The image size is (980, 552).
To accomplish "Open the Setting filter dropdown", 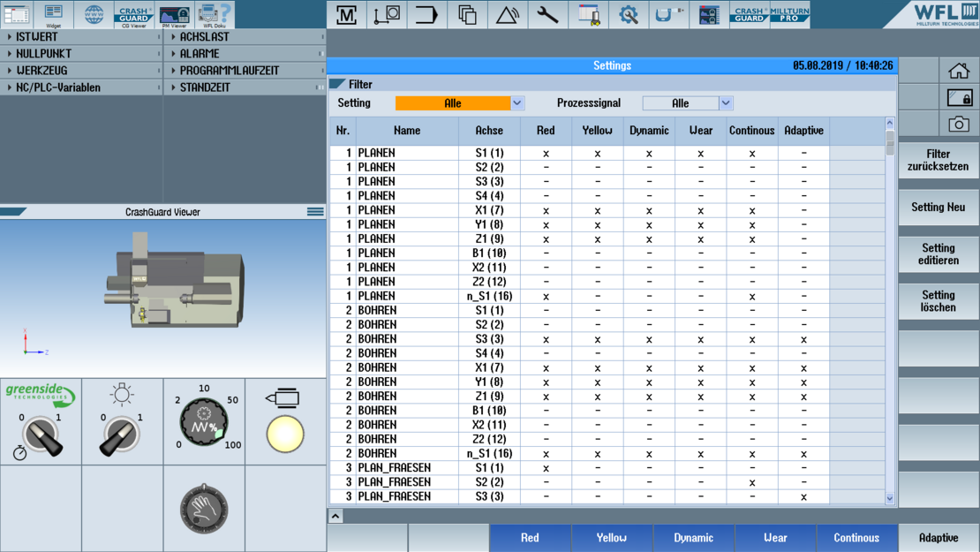I will coord(517,103).
